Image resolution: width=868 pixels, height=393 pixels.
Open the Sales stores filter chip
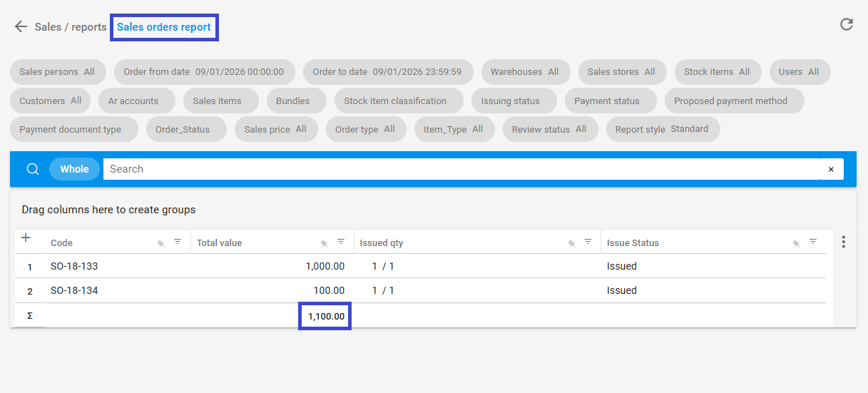tap(621, 72)
